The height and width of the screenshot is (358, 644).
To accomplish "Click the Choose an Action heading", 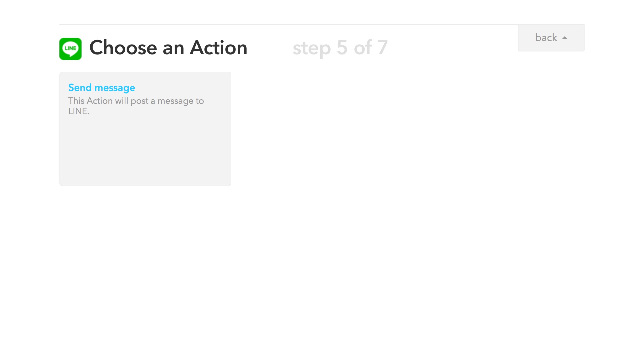I will [168, 48].
